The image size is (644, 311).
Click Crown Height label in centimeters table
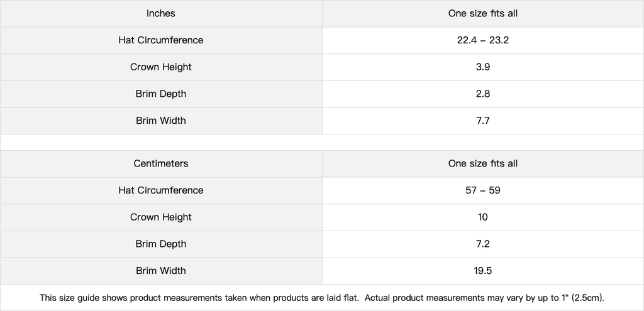click(x=161, y=217)
